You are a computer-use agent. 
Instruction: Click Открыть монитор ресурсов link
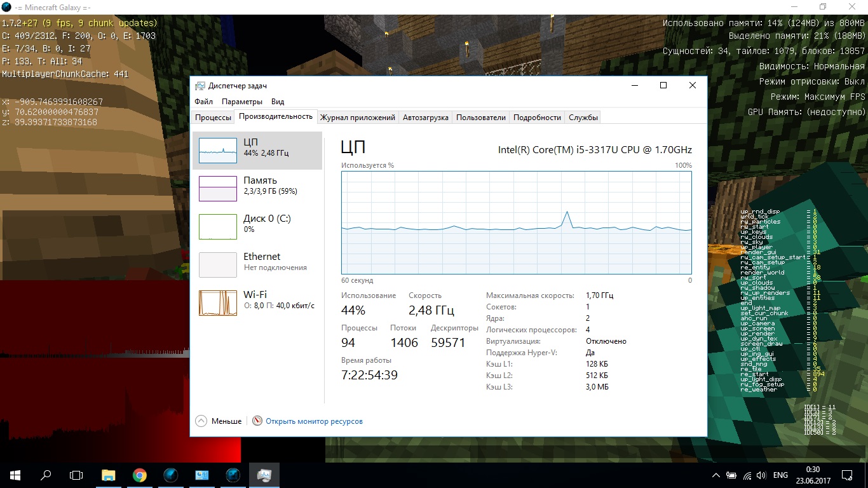(314, 421)
